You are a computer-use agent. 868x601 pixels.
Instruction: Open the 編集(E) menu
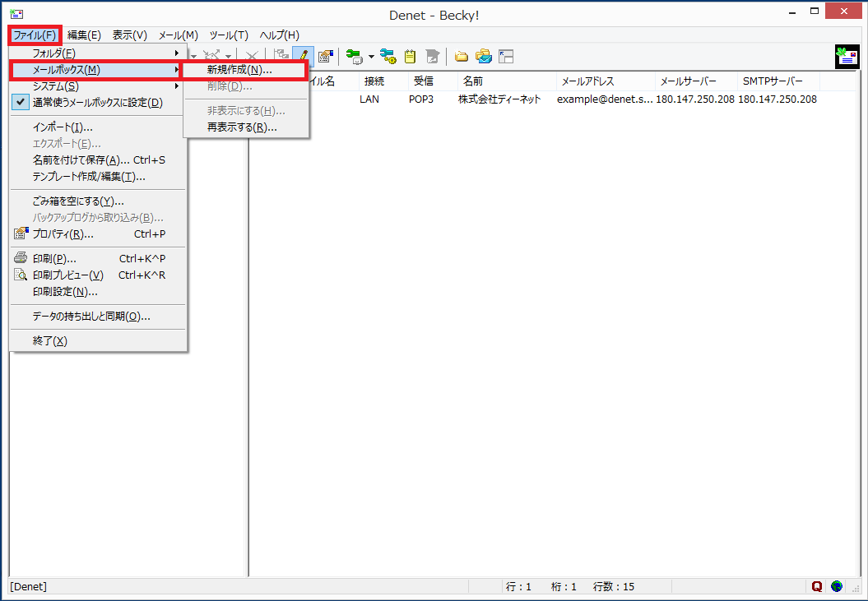[84, 35]
